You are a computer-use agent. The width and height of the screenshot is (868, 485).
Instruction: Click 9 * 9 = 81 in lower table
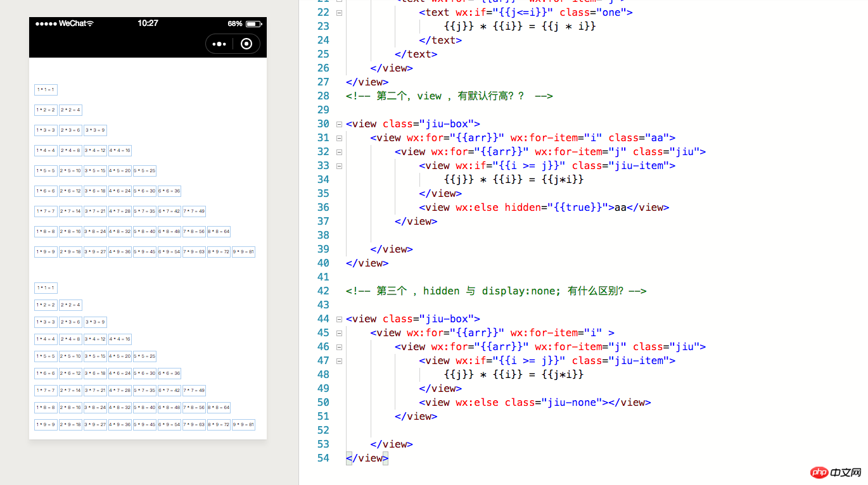pos(243,425)
